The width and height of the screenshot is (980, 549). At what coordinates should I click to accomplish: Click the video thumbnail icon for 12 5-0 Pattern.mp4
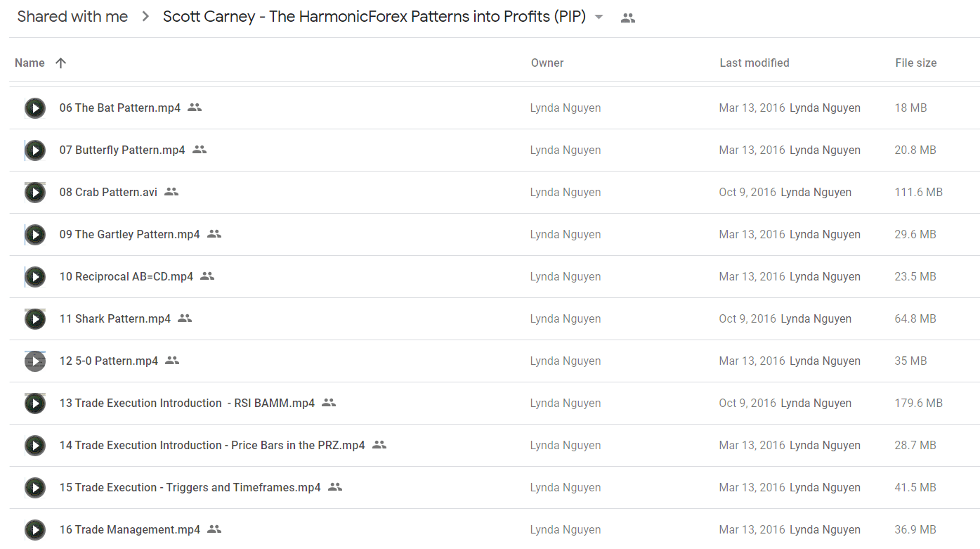click(x=35, y=361)
